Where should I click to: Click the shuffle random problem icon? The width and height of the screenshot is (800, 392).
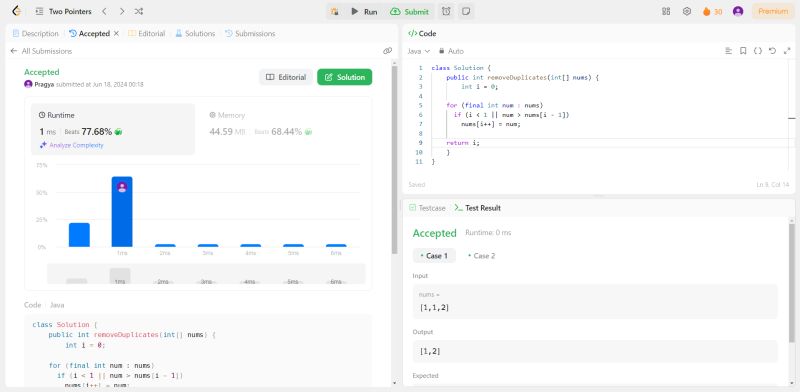coord(139,11)
